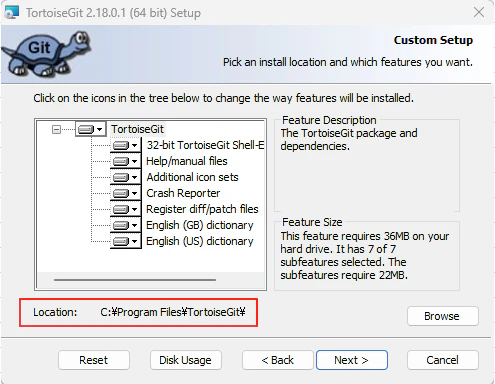495x384 pixels.
Task: Go back with the < Back button
Action: (278, 360)
